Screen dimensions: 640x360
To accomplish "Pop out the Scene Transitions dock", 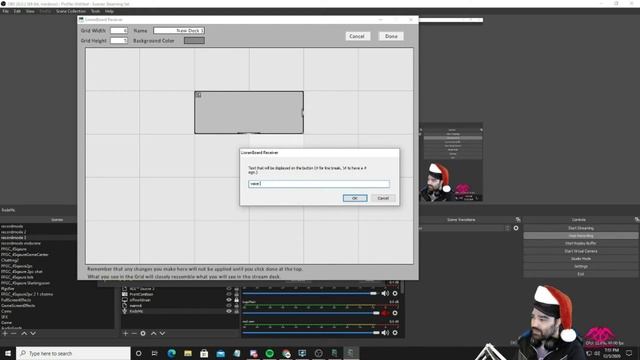I will tap(518, 220).
